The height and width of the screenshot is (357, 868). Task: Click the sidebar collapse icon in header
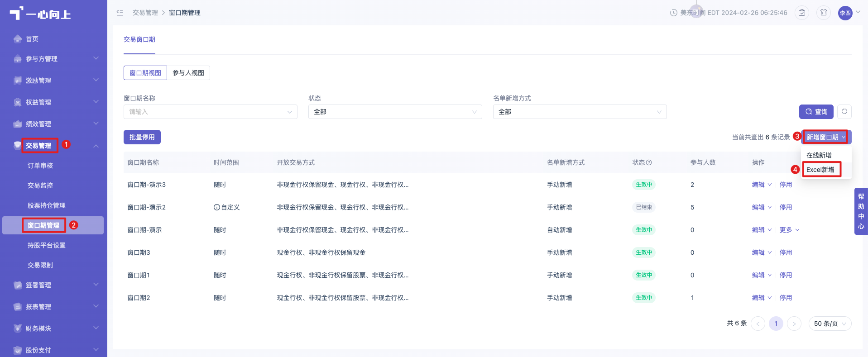120,13
